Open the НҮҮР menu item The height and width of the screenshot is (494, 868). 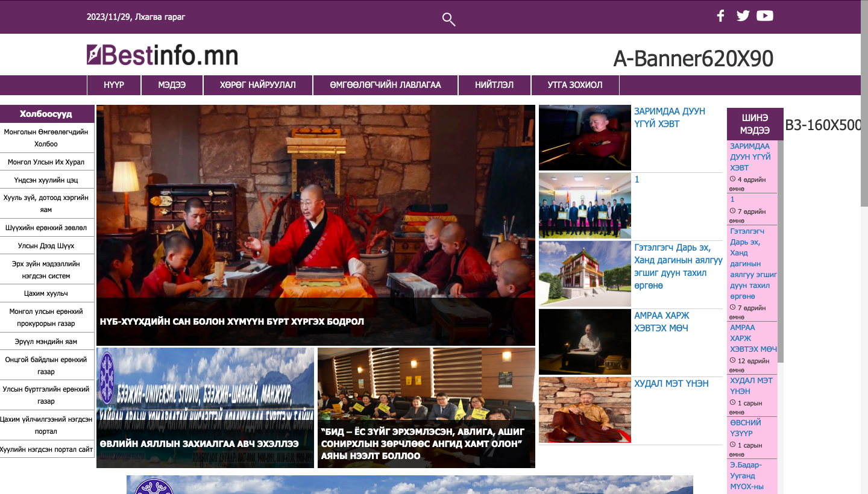pyautogui.click(x=114, y=85)
